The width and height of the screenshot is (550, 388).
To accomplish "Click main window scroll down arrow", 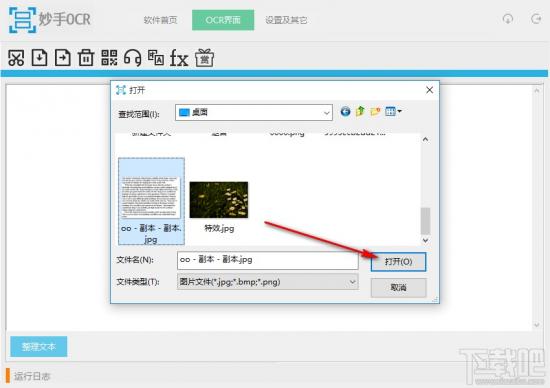I will click(x=537, y=325).
